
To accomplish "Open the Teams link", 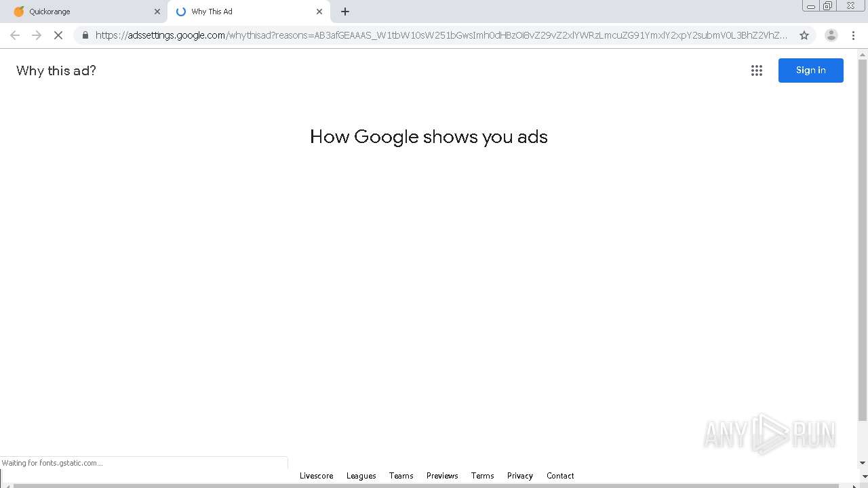I will point(401,476).
